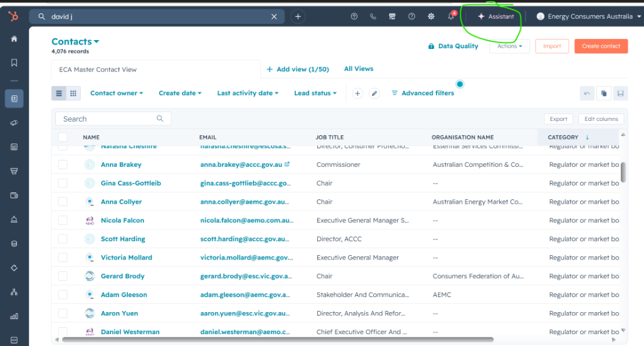Open the Assistant sparkle button
Viewport: 644px width, 346px height.
coord(496,16)
